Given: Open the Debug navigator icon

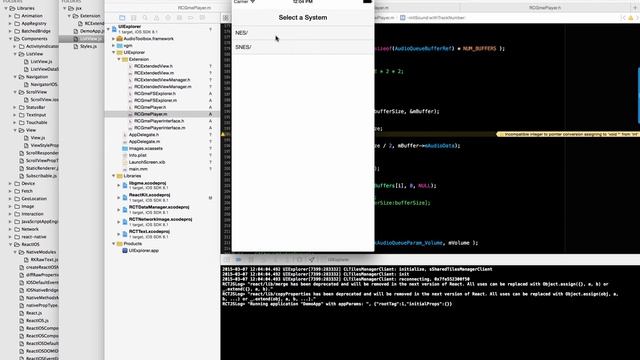Looking at the screenshot, I should click(x=179, y=18).
